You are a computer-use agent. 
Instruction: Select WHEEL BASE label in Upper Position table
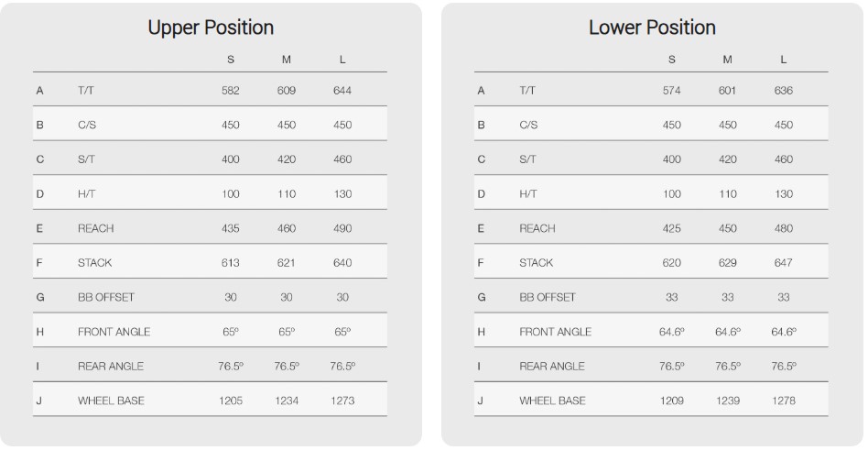(x=111, y=401)
